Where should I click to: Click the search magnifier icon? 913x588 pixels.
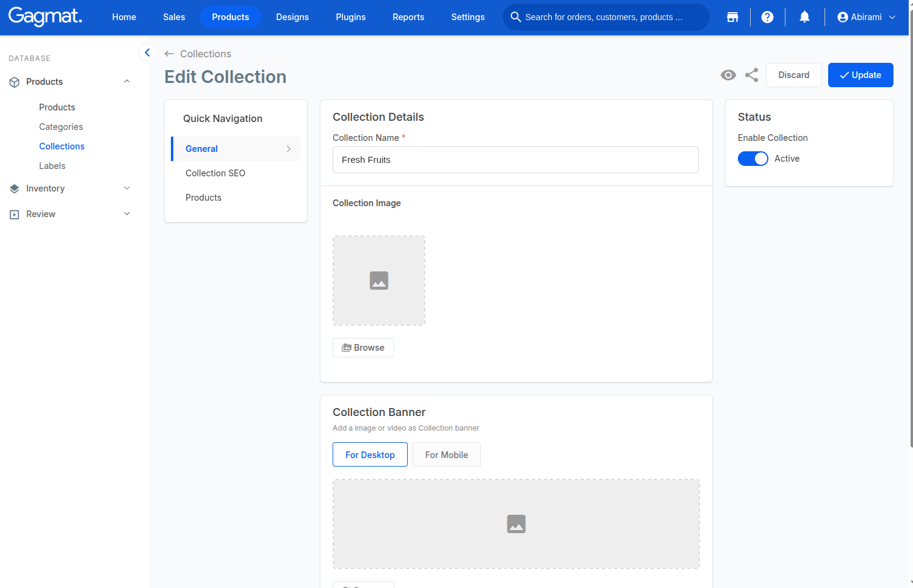516,17
